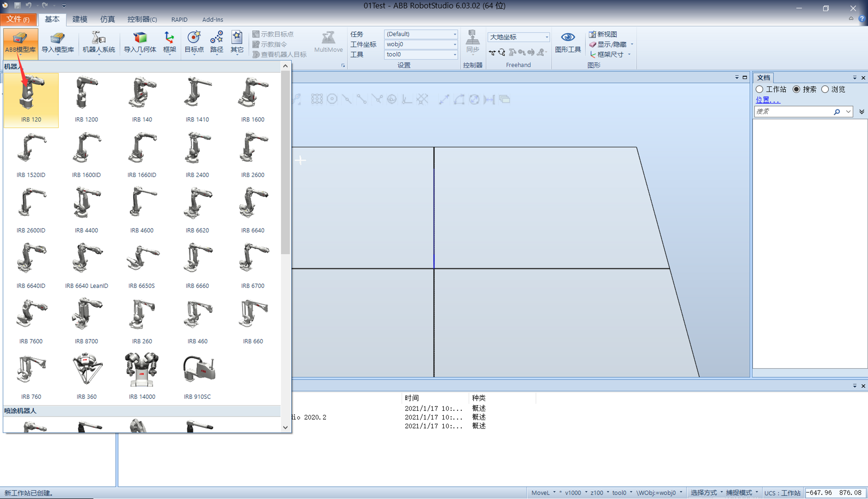The image size is (868, 499).
Task: Click the 位置... link
Action: (768, 100)
